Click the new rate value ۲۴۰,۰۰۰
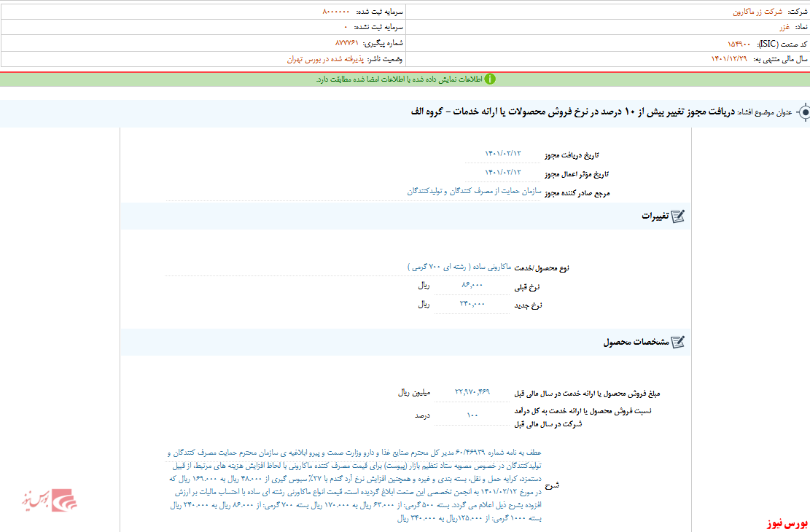This screenshot has width=810, height=532. (472, 304)
